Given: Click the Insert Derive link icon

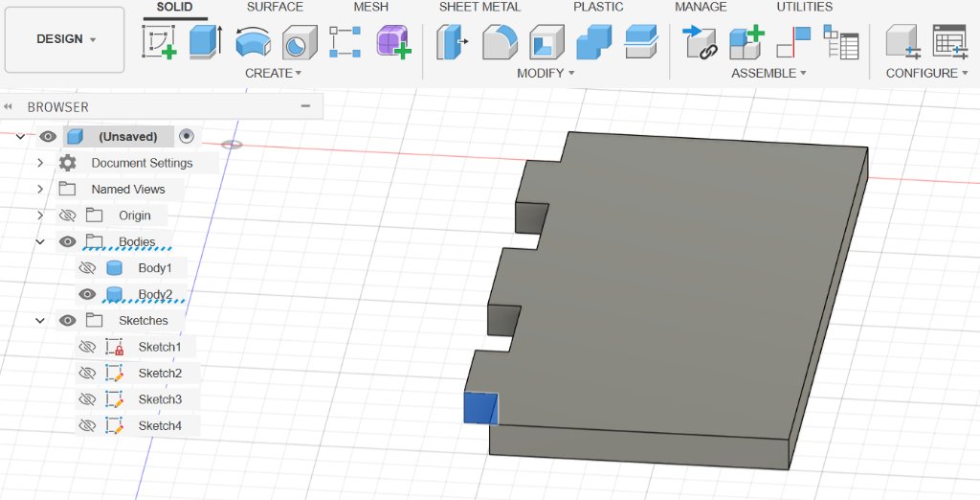Looking at the screenshot, I should click(700, 42).
